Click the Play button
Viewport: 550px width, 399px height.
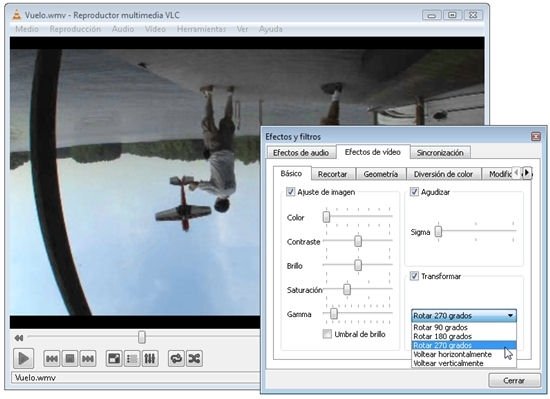point(24,358)
